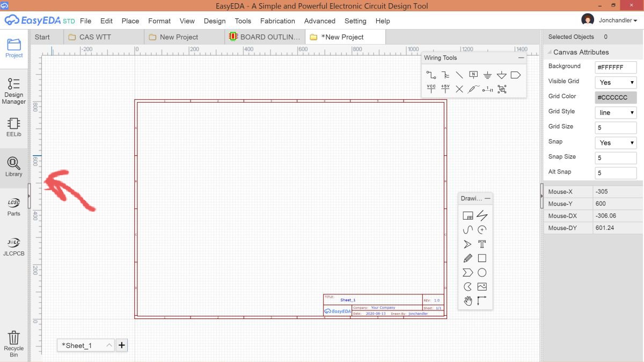
Task: Select the No Connect flag tool
Action: [459, 89]
